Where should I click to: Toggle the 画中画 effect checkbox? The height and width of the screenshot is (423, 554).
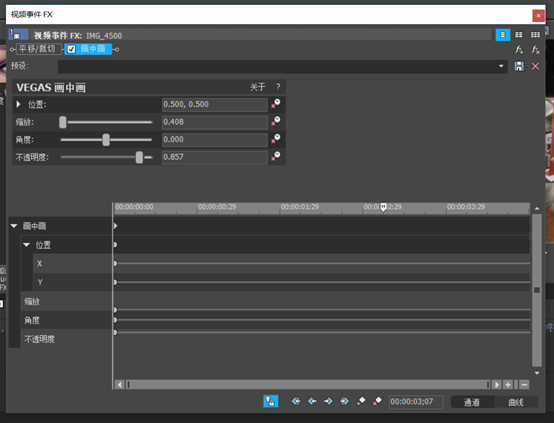(x=71, y=49)
